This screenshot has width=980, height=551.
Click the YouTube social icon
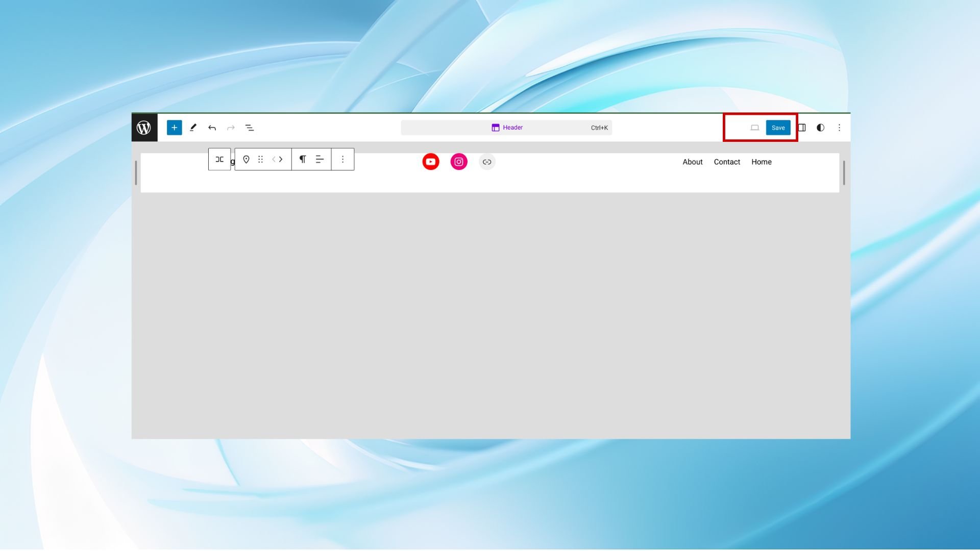point(431,162)
